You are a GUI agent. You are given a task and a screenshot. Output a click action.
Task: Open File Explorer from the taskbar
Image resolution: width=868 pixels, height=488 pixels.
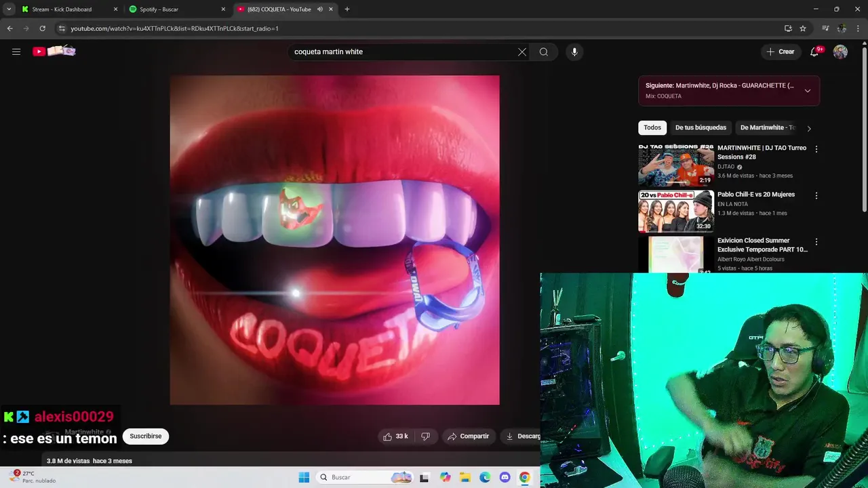tap(465, 477)
